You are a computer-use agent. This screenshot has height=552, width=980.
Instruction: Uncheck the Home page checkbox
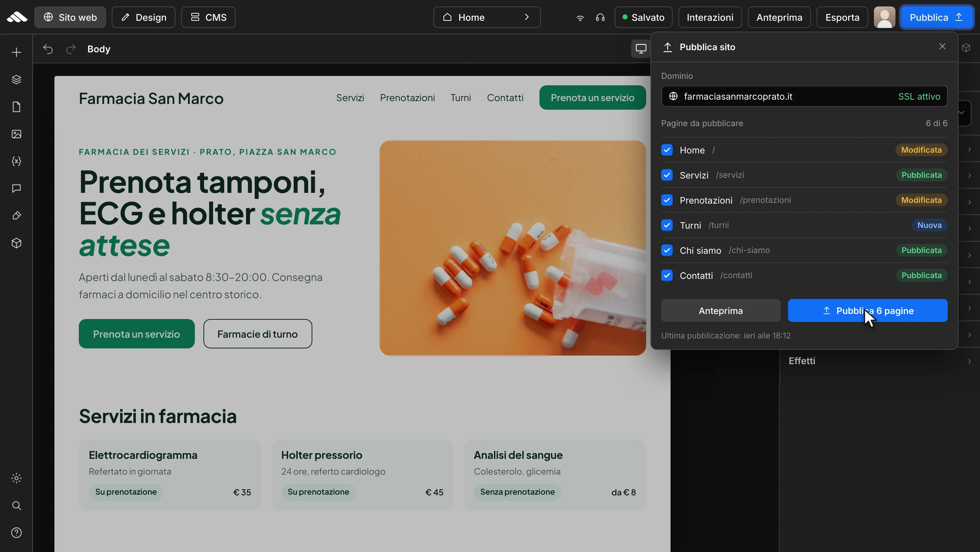pos(667,150)
